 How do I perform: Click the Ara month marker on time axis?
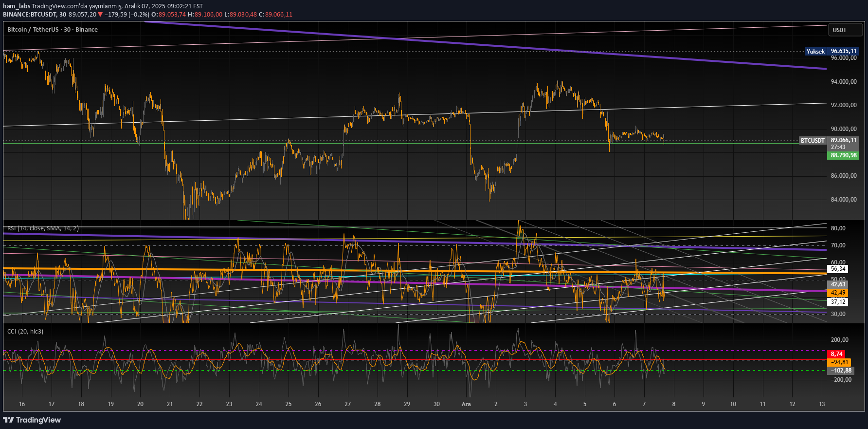[x=466, y=404]
